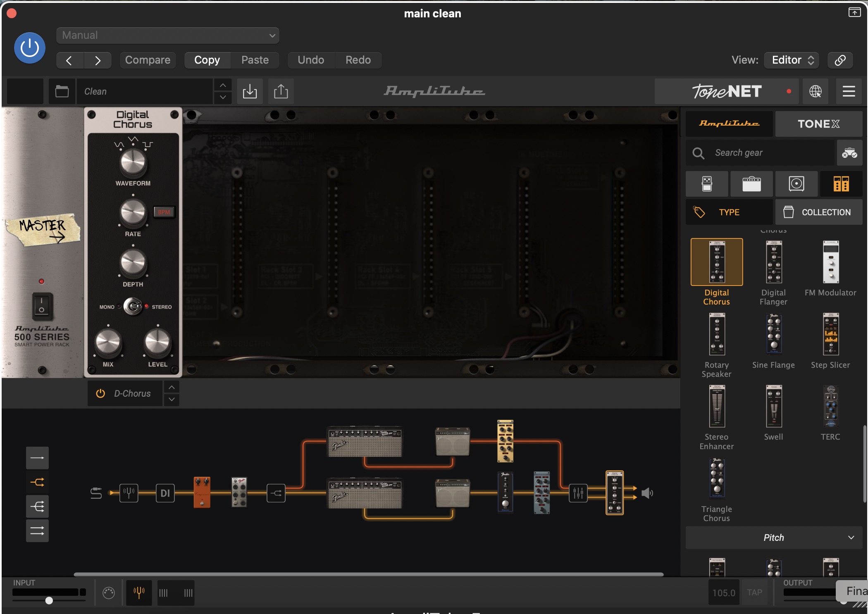Switch to the AmpliTube gear tab
This screenshot has height=614, width=868.
729,124
